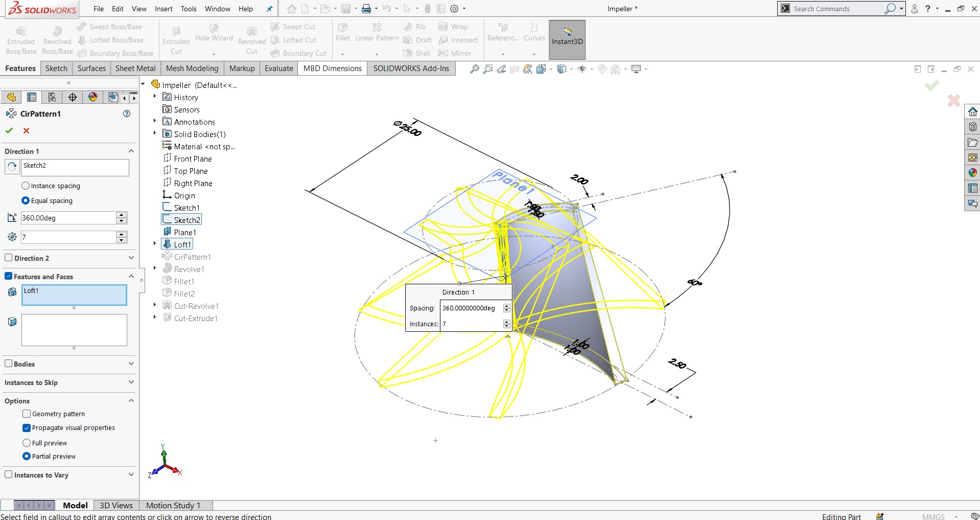Enable Geometry pattern checkbox

pos(27,414)
